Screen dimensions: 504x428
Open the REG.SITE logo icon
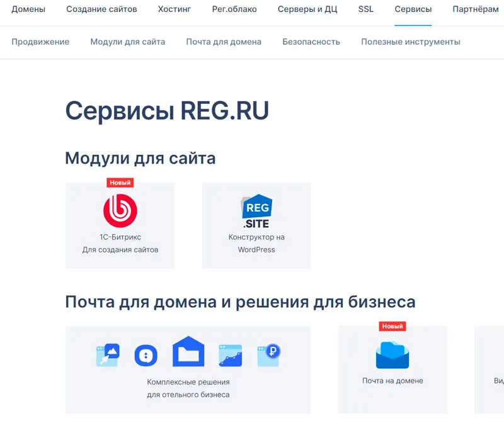256,211
